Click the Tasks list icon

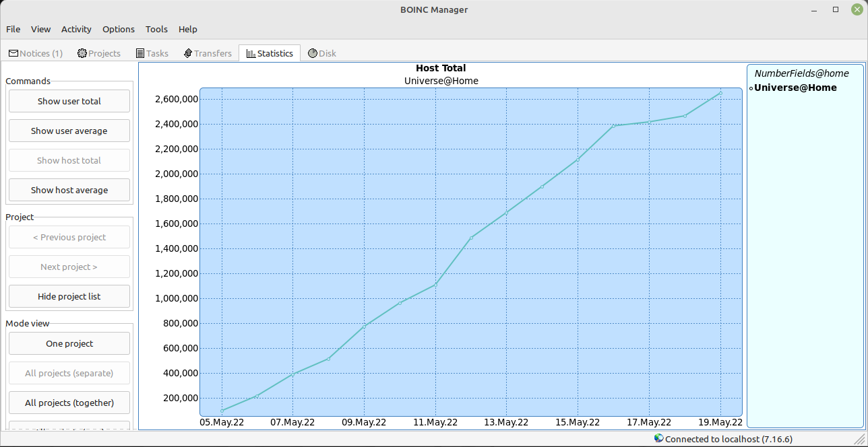(x=140, y=53)
